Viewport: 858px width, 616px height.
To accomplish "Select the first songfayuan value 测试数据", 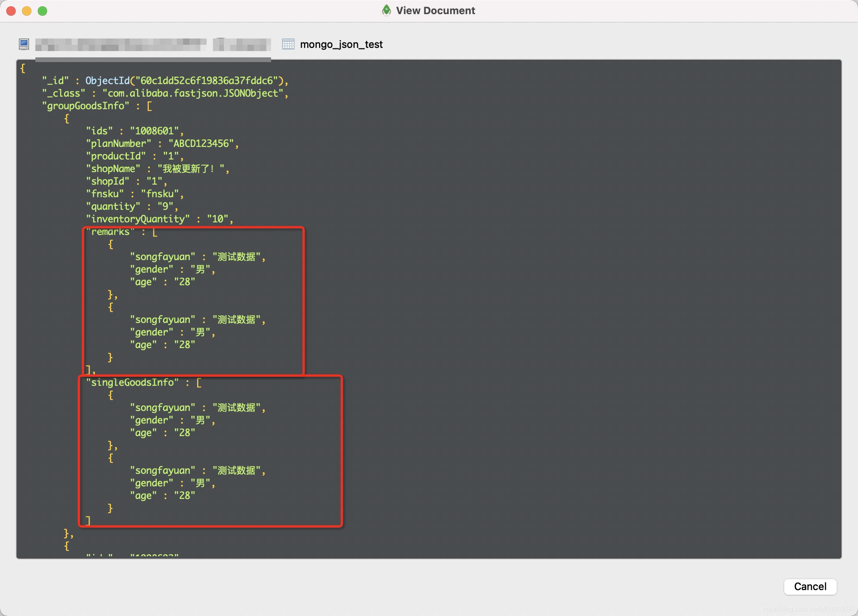I will tap(237, 257).
